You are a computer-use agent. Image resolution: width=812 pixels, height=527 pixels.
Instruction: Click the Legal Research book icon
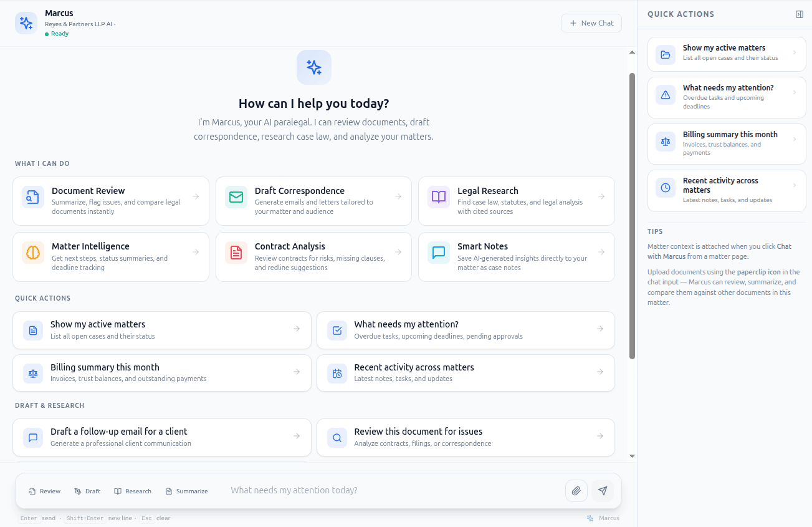point(439,197)
